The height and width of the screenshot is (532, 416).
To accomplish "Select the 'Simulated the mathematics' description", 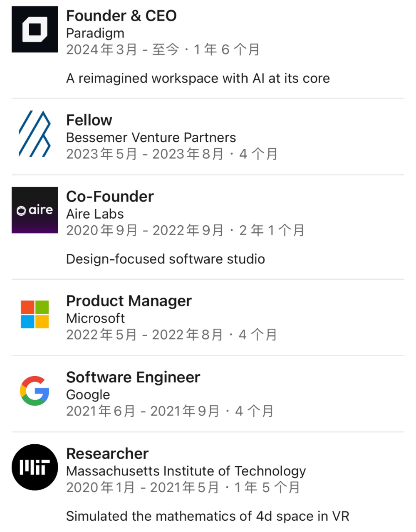I will tap(208, 516).
